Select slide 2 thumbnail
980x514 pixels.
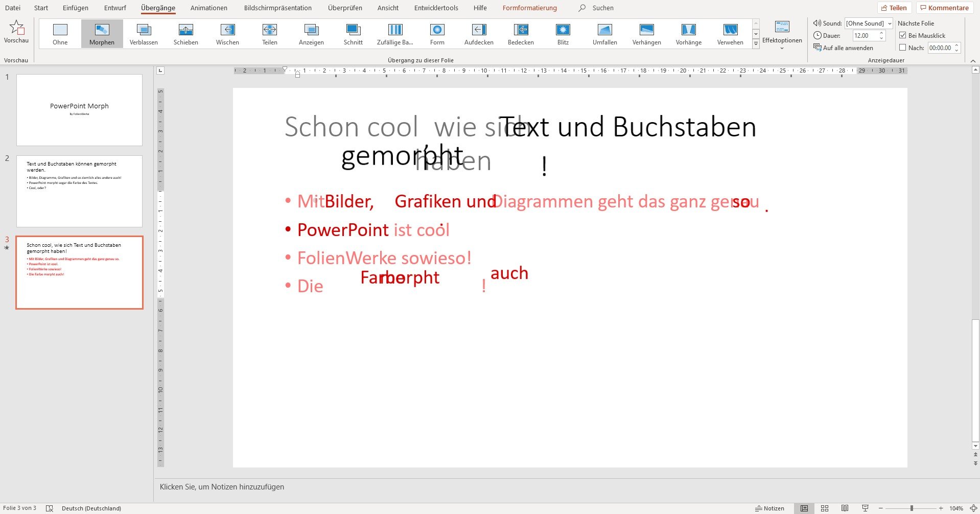79,191
